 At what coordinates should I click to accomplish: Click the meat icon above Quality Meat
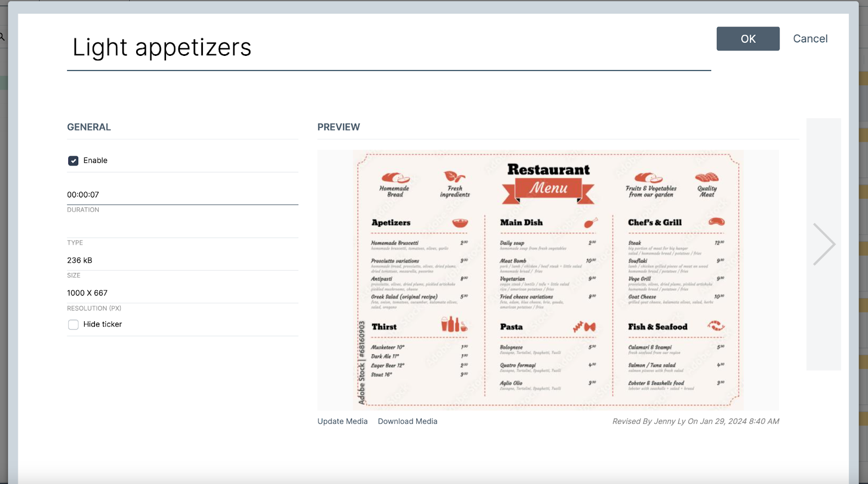coord(706,177)
